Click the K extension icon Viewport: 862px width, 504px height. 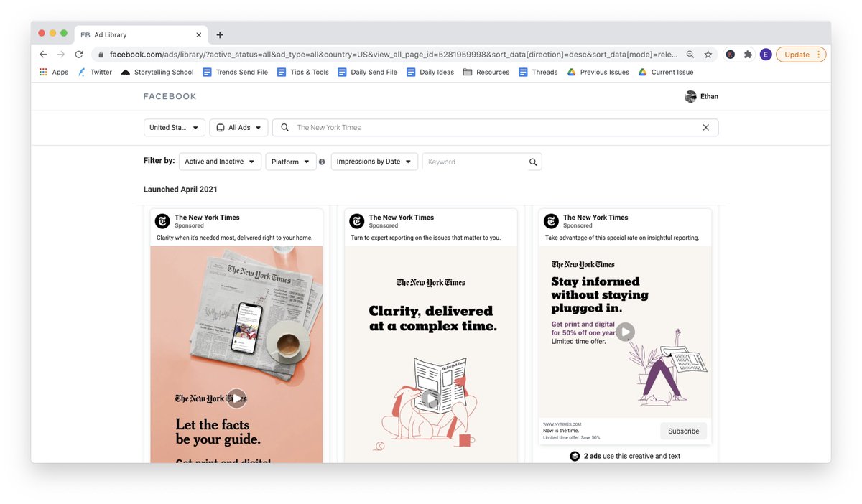coord(731,55)
